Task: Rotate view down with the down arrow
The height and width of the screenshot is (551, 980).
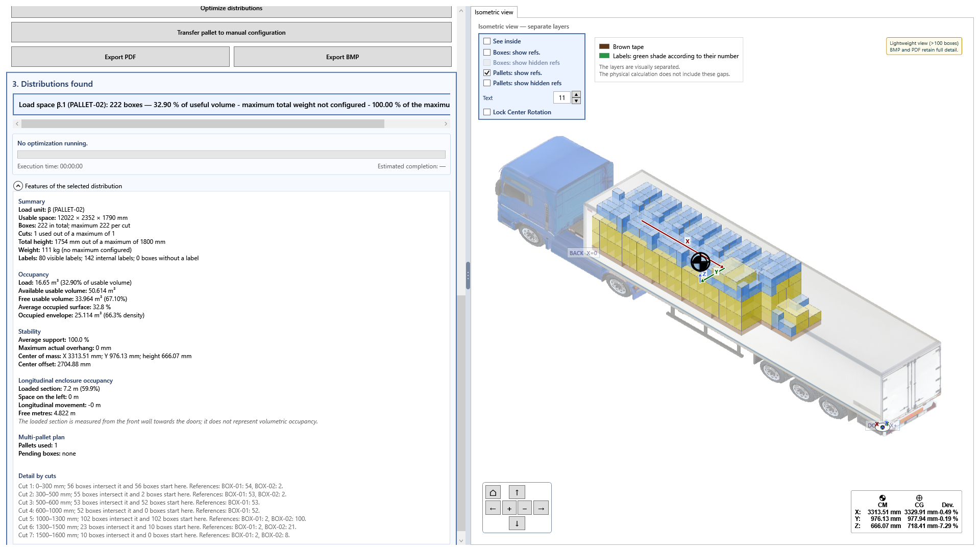Action: coord(517,523)
